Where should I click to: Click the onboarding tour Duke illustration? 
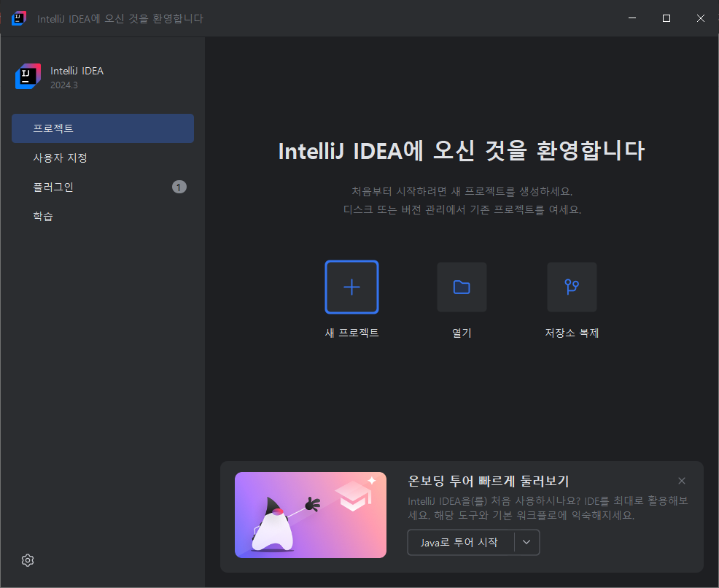point(311,515)
